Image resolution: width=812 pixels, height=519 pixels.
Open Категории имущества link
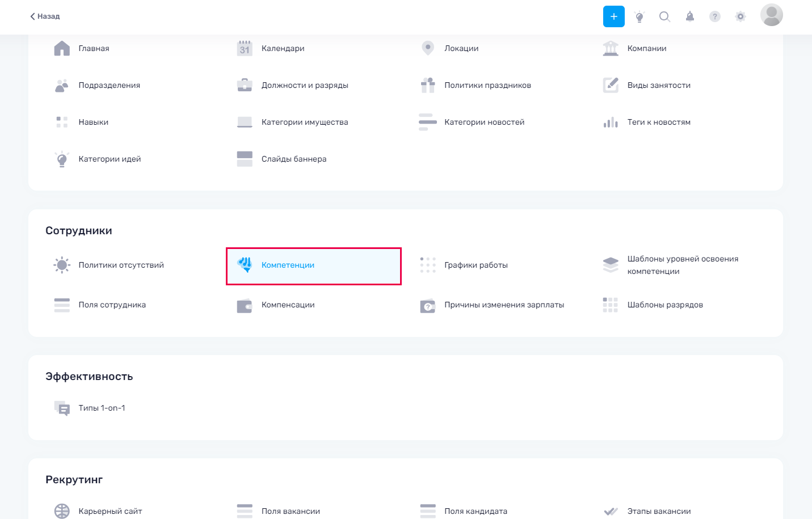(305, 122)
